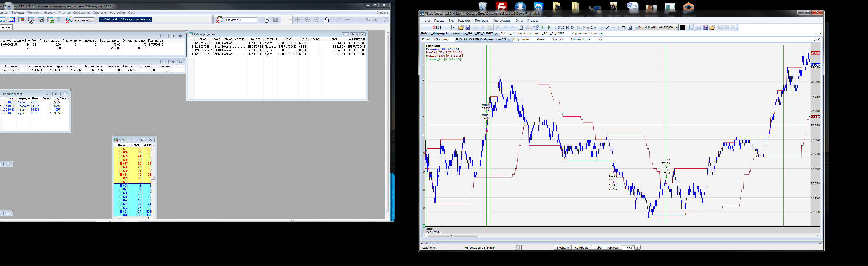Switch to the Лаб: 1_Интрадей RI_LONG tab
Image resolution: width=868 pixels, height=266 pixels.
[532, 33]
